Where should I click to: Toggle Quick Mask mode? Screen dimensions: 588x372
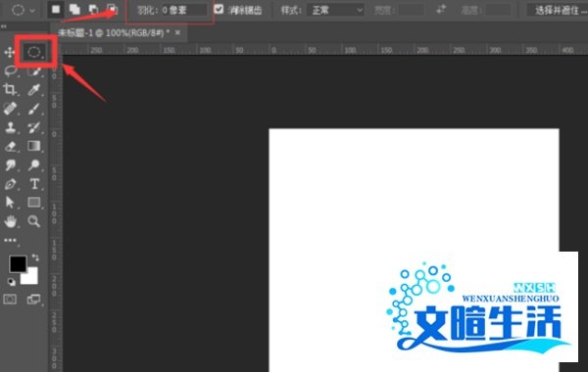point(10,299)
